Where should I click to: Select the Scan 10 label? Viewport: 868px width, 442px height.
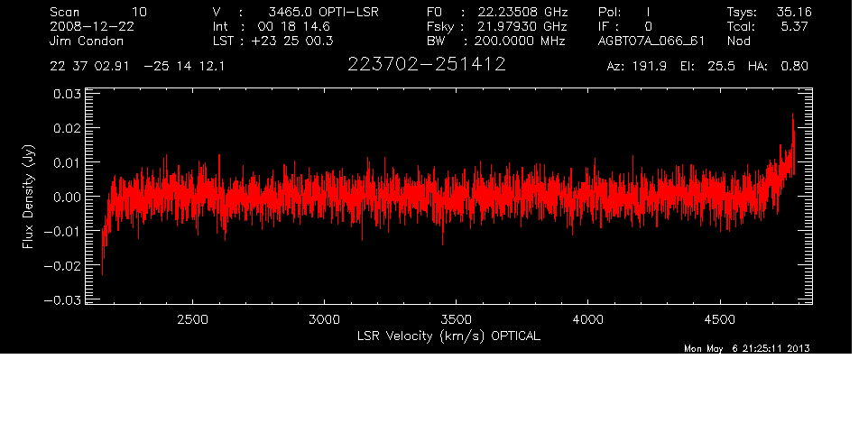pos(98,12)
